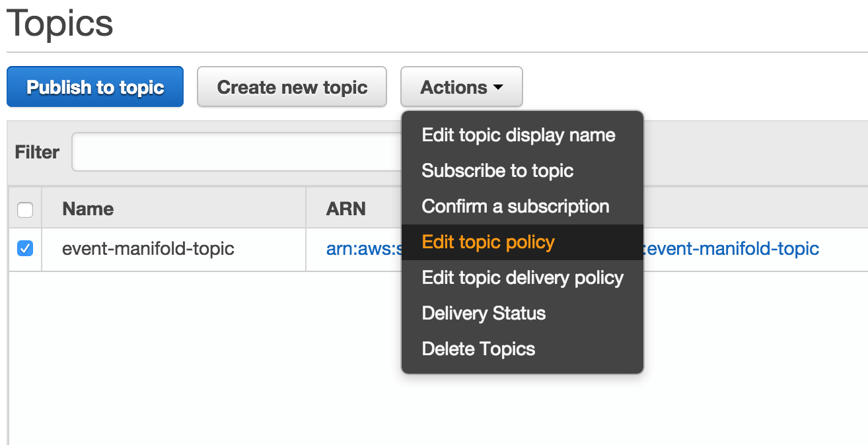Open Delivery Status from the Actions menu

pos(483,313)
